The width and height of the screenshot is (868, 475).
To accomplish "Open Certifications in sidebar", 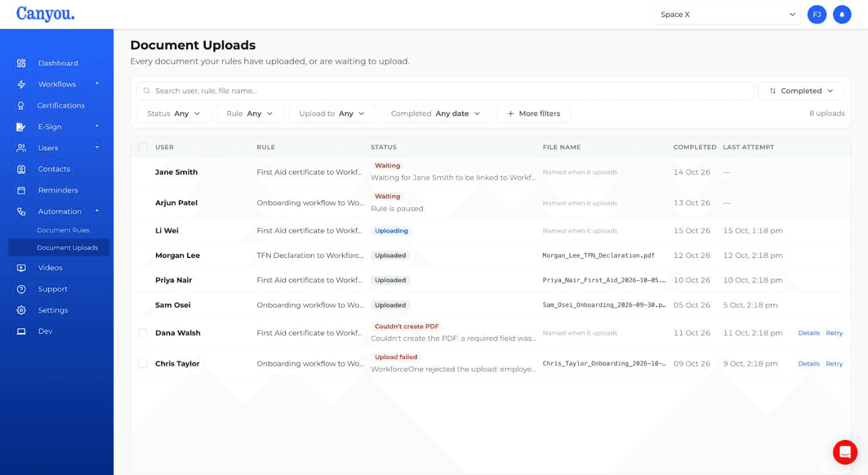I will (x=61, y=106).
